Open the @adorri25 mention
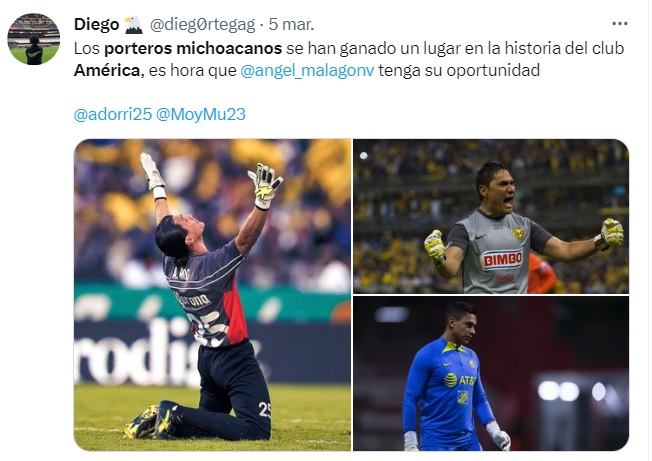The width and height of the screenshot is (652, 461). tap(113, 114)
